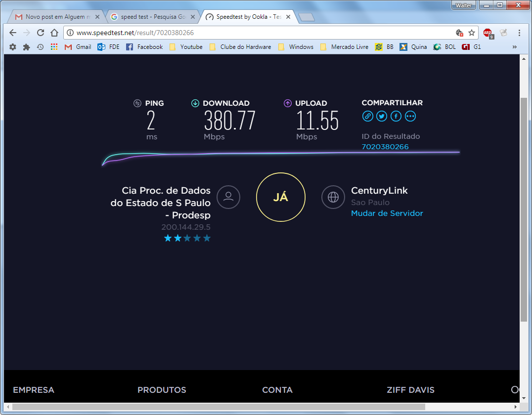Click vertical scrollbar thumb
Image resolution: width=532 pixels, height=415 pixels.
(x=524, y=209)
